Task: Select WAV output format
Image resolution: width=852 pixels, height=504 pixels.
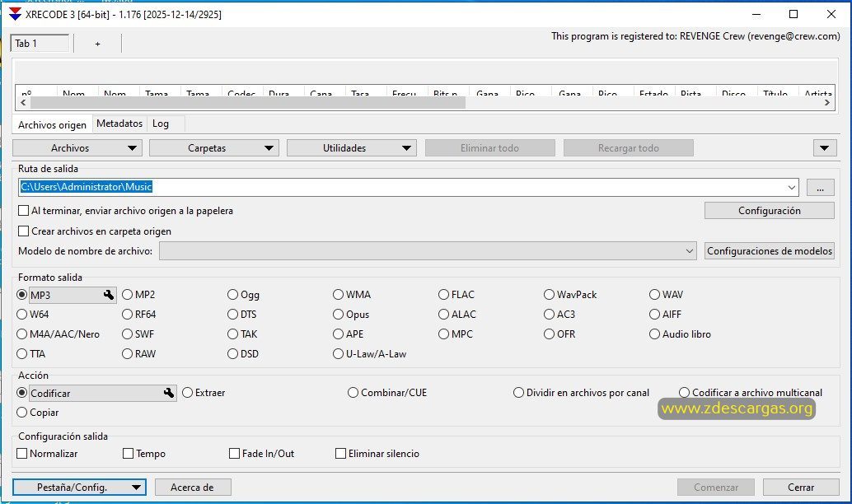Action: point(654,294)
